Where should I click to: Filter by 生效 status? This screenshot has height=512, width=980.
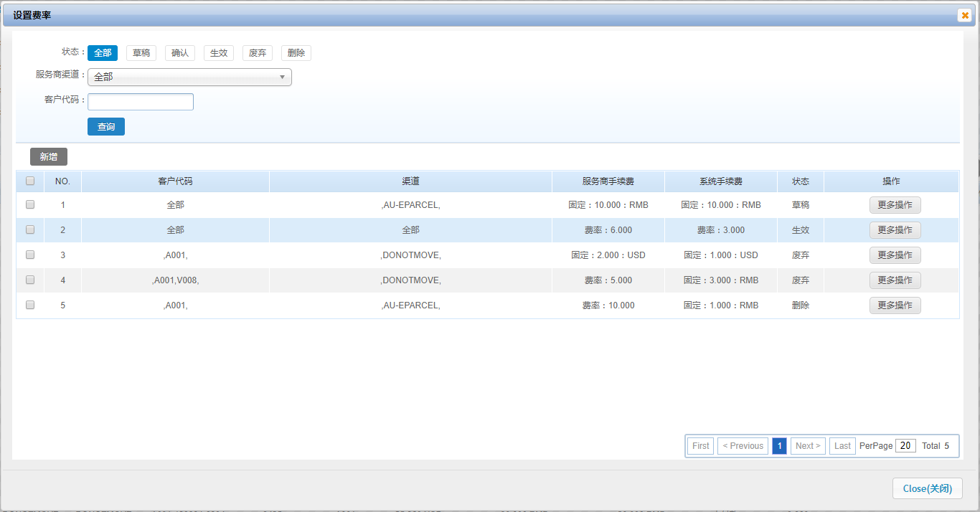219,53
